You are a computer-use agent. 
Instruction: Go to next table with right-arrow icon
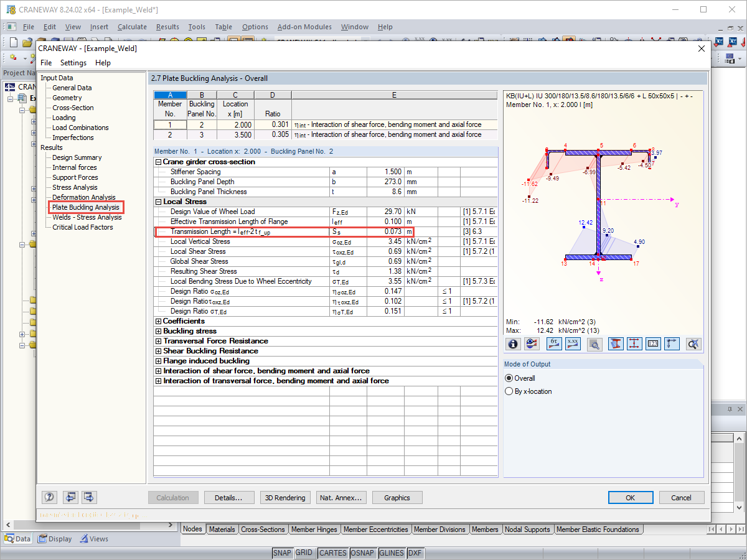tap(89, 497)
